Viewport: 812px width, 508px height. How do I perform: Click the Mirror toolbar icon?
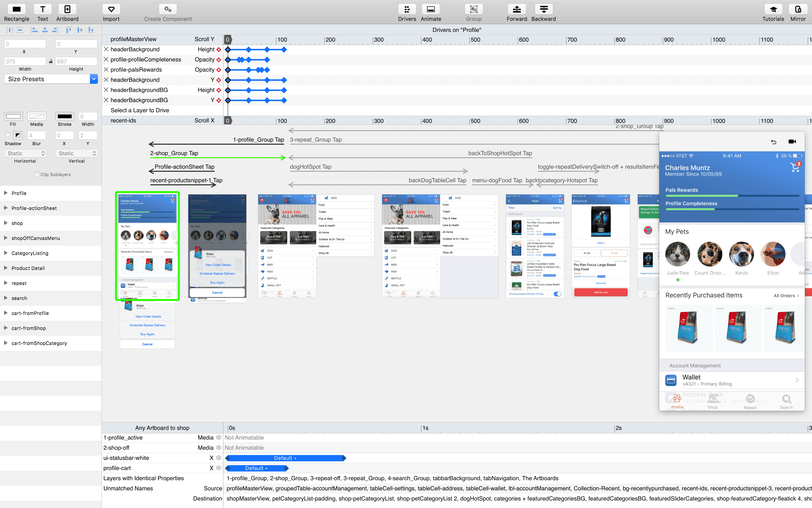[798, 9]
